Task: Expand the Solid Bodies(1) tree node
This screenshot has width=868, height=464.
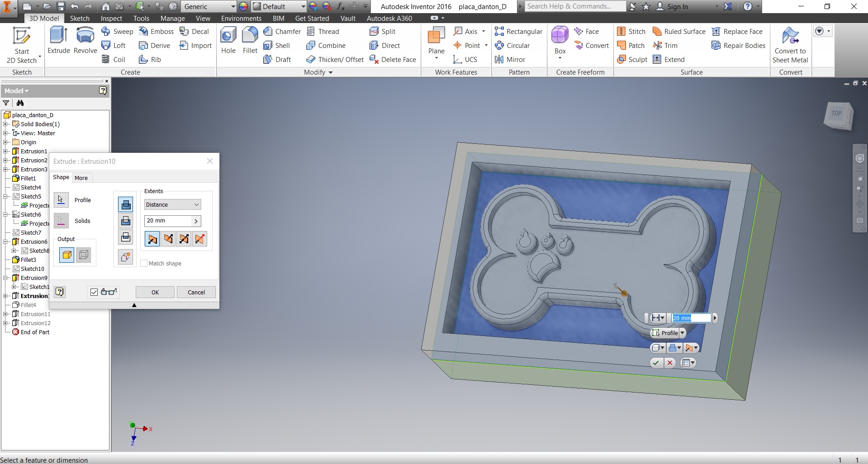Action: click(x=5, y=124)
